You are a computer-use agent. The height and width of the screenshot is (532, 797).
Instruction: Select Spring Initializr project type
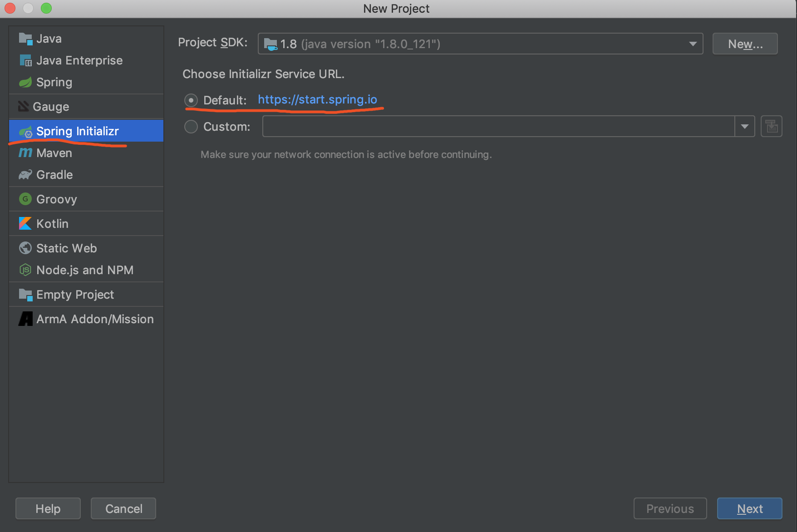86,131
